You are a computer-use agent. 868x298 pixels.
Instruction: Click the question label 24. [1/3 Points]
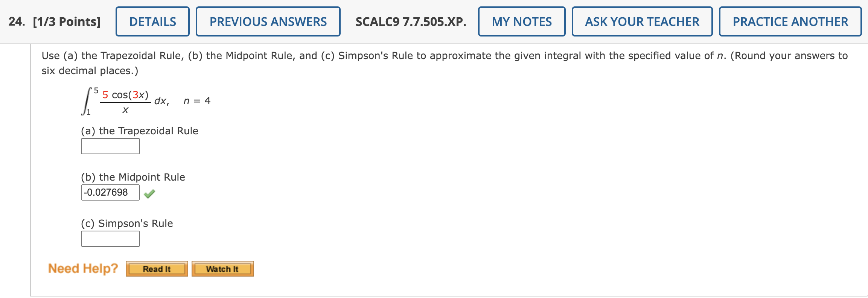pos(54,21)
